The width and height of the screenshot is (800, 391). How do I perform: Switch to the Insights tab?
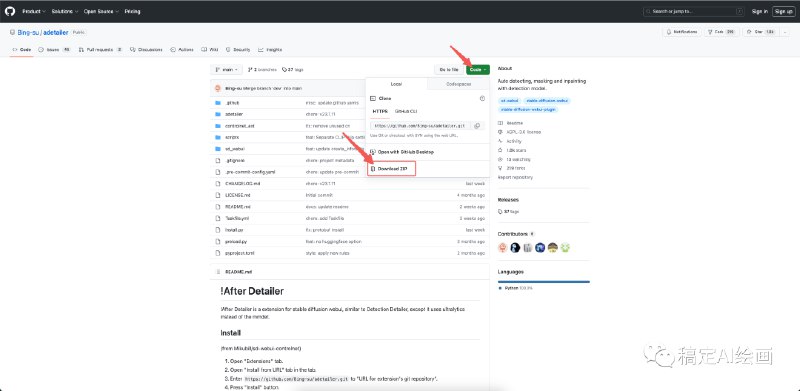270,50
